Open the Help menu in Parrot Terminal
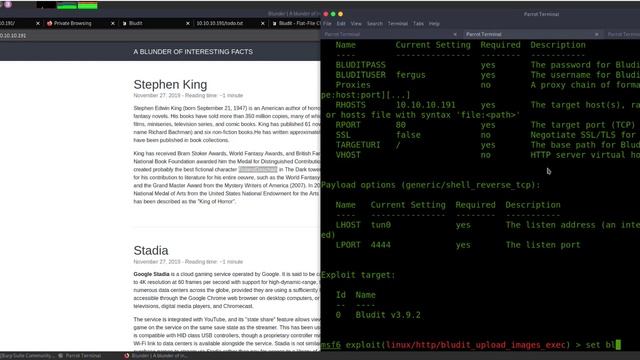 click(x=434, y=24)
